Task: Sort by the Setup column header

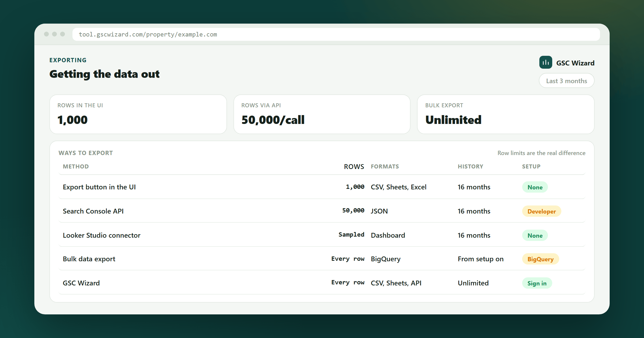Action: click(531, 167)
